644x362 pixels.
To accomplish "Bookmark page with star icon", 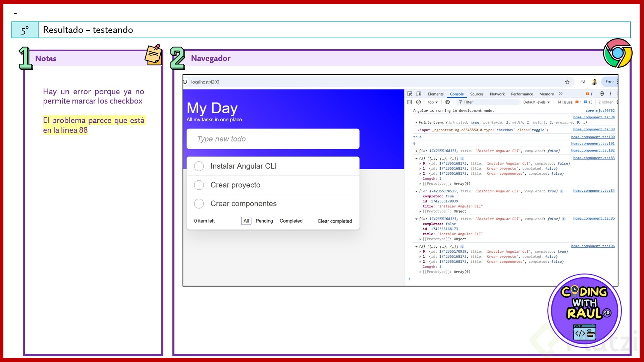I will pyautogui.click(x=567, y=82).
